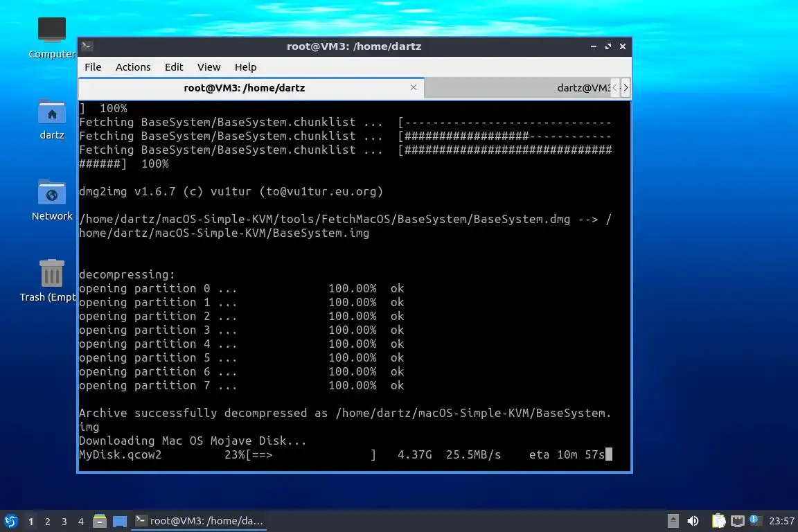Open the View menu

pos(209,67)
